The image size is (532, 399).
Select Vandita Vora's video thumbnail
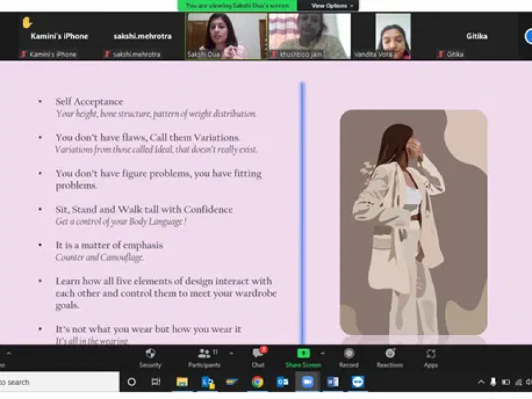click(393, 36)
